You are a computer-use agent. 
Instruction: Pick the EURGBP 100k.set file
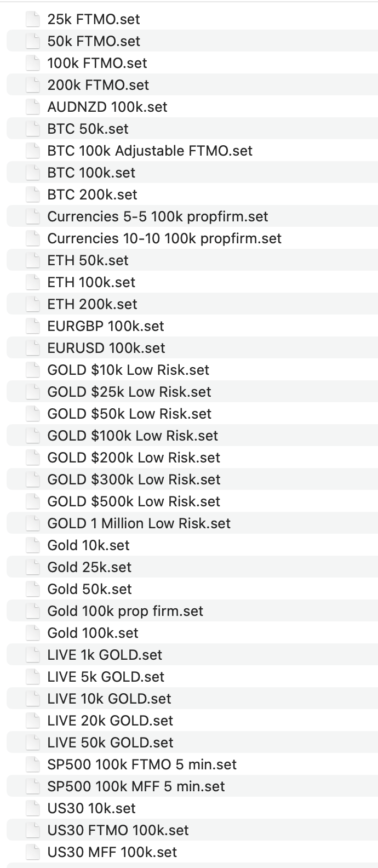(106, 326)
